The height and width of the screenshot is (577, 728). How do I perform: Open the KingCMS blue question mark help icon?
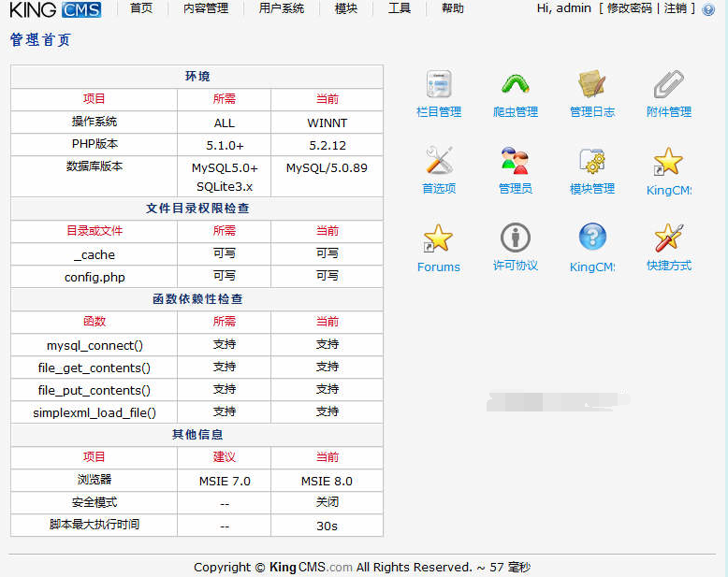[592, 237]
